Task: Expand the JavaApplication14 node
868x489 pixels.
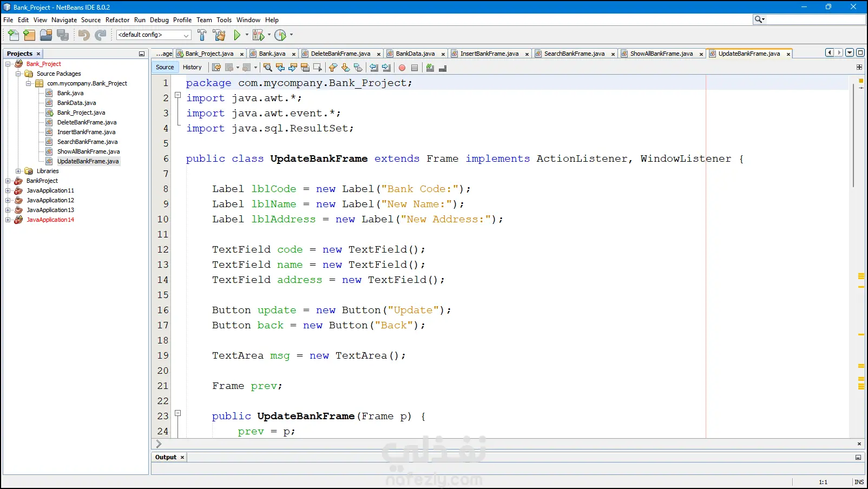Action: tap(8, 220)
